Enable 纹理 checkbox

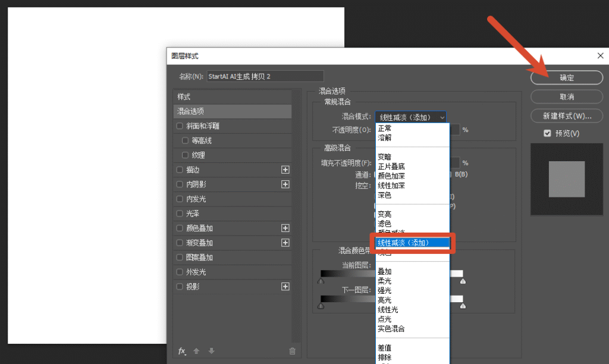tap(185, 155)
